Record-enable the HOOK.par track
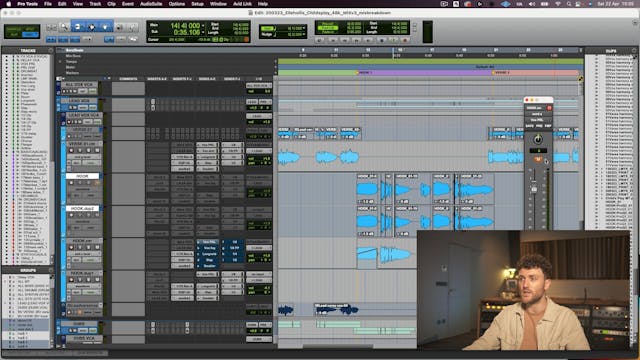The width and height of the screenshot is (640, 360). [x=71, y=247]
